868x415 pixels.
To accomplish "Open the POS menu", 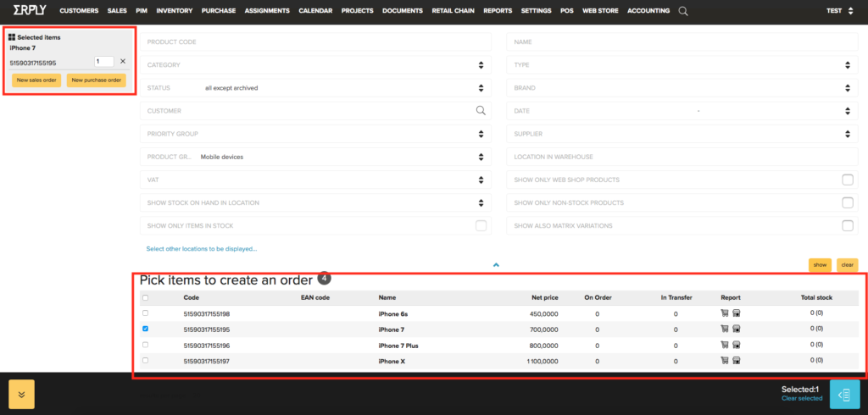I will (566, 10).
